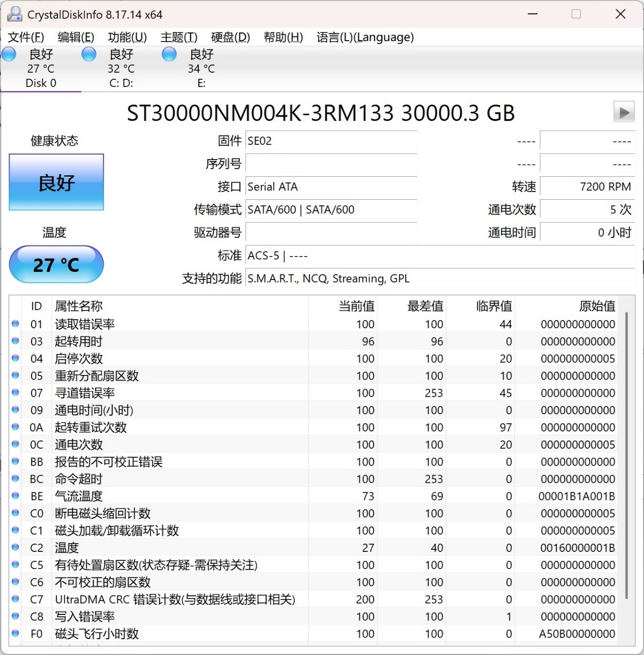The height and width of the screenshot is (655, 644).
Task: Select the Disk 0 drive tab
Action: point(41,69)
